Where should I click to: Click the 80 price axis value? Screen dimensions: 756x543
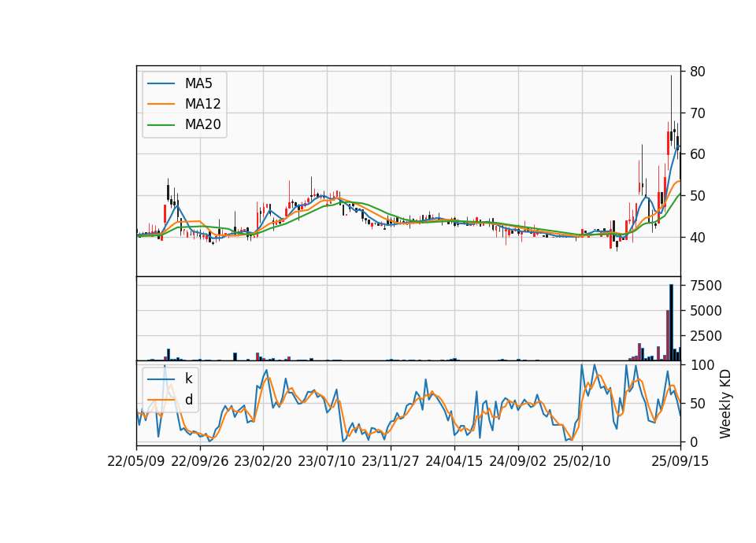click(x=697, y=72)
